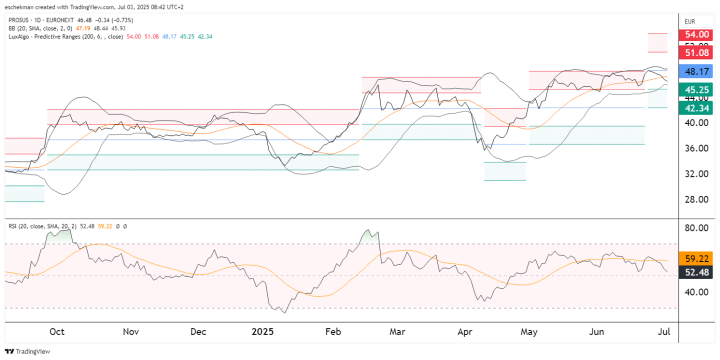The height and width of the screenshot is (360, 720).
Task: Click the -0.34 (-0.73%) price change in the legend
Action: [114, 20]
